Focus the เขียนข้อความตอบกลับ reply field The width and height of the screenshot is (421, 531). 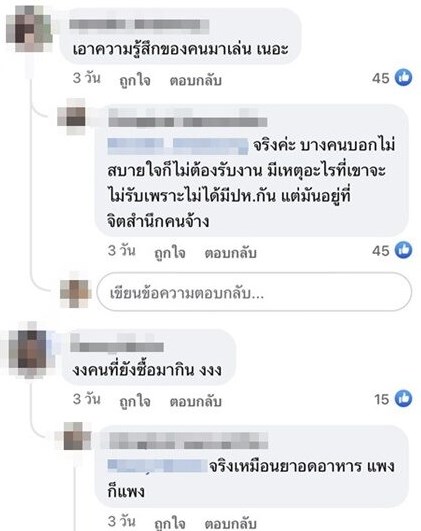[x=254, y=292]
